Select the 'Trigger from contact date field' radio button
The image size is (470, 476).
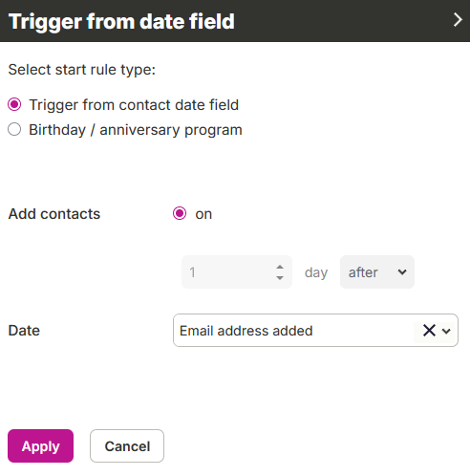(x=14, y=104)
